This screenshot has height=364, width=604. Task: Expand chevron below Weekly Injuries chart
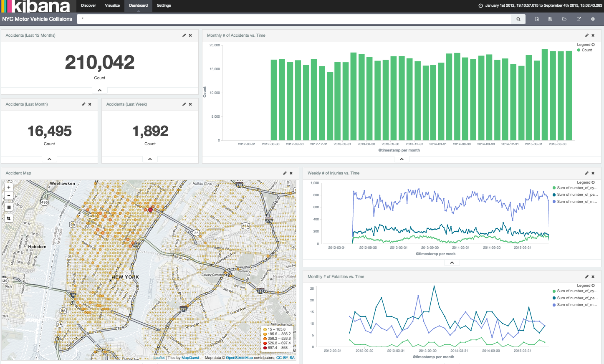point(452,263)
